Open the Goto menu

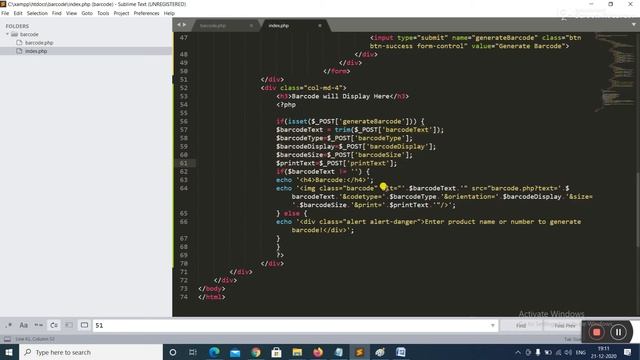87,13
